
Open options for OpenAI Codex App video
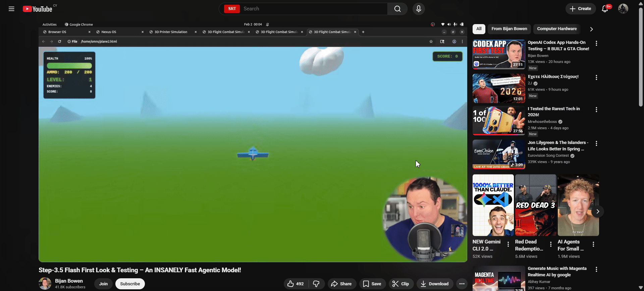click(x=596, y=44)
